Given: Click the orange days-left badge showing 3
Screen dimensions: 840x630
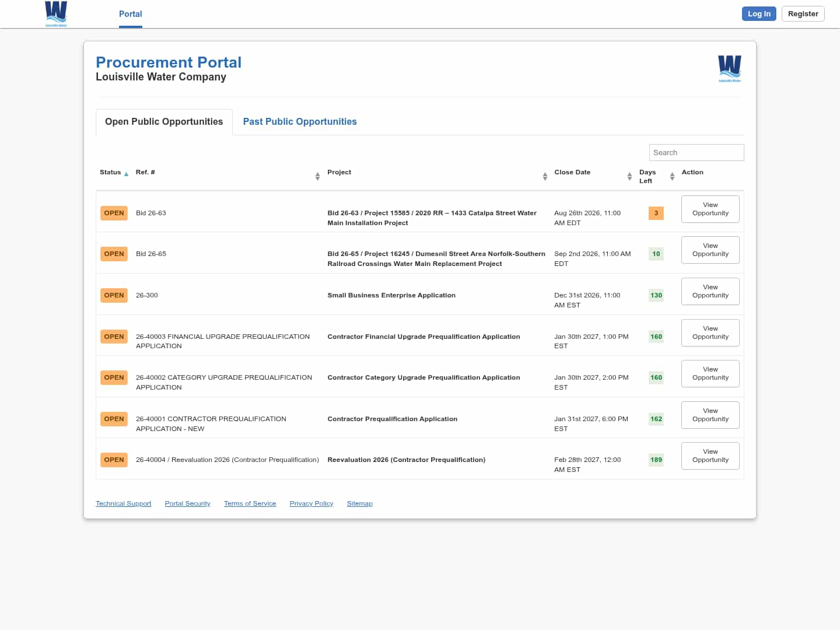Looking at the screenshot, I should tap(656, 213).
